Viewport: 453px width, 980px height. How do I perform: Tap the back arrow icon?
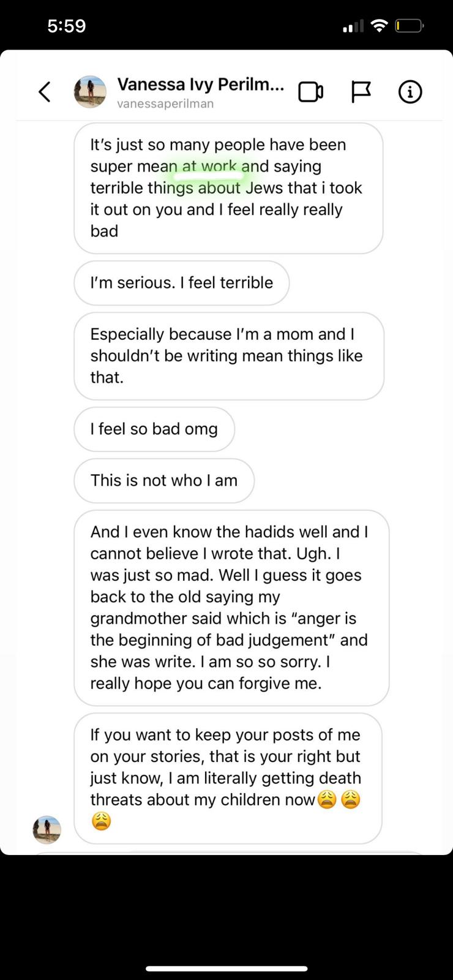pyautogui.click(x=44, y=92)
